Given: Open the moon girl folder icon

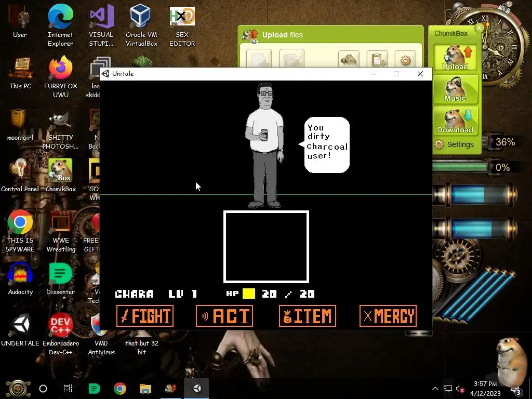Looking at the screenshot, I should 20,125.
